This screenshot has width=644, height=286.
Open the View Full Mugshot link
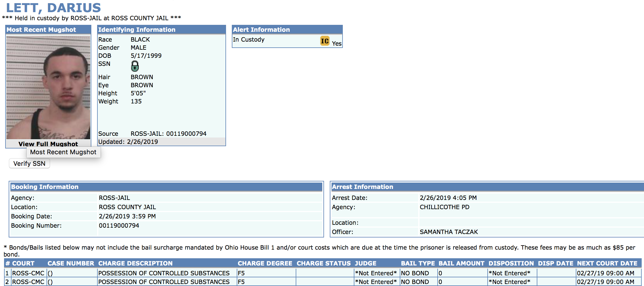[48, 144]
